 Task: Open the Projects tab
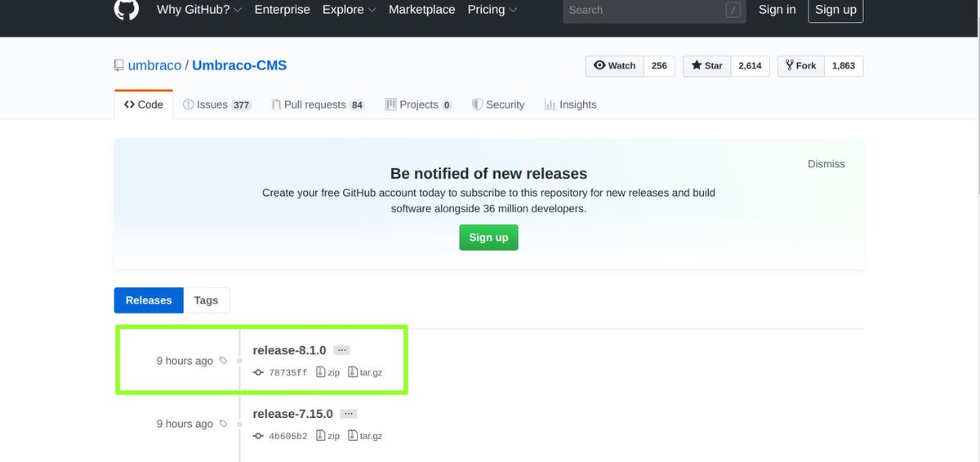[x=419, y=104]
